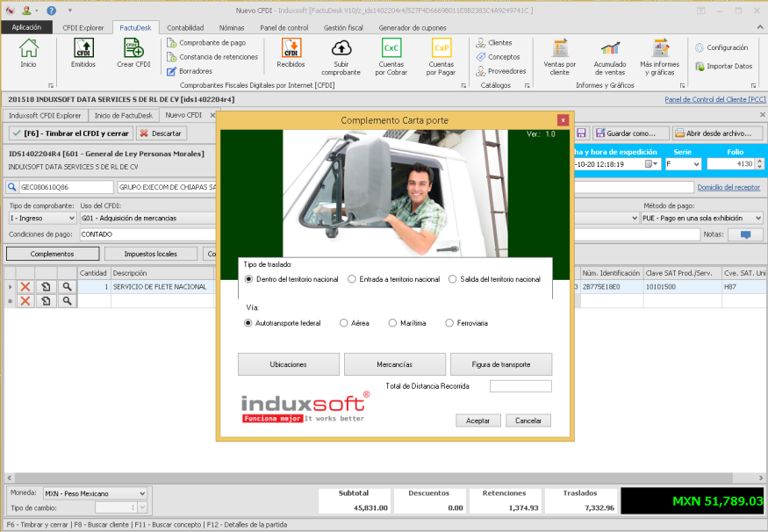Expand the Catálogos group launcher
The image size is (768, 532).
tap(527, 86)
